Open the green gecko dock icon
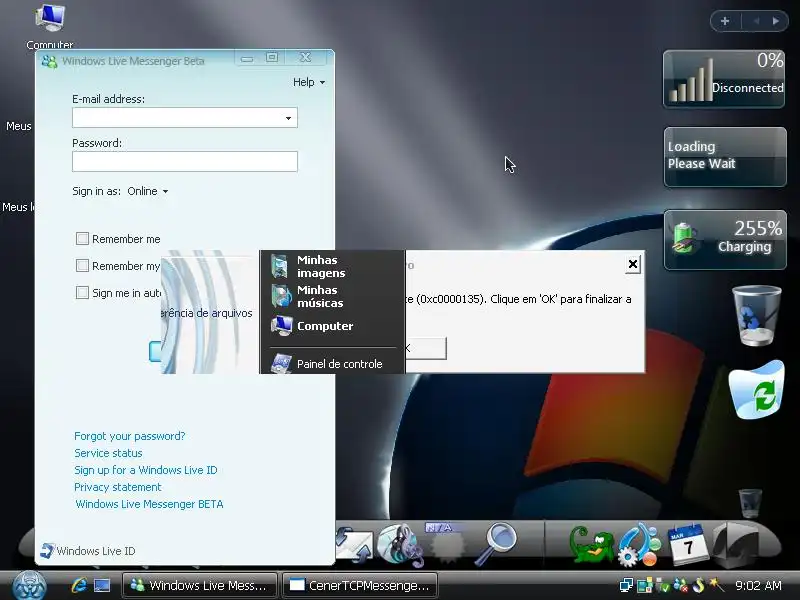The height and width of the screenshot is (600, 800). point(591,546)
